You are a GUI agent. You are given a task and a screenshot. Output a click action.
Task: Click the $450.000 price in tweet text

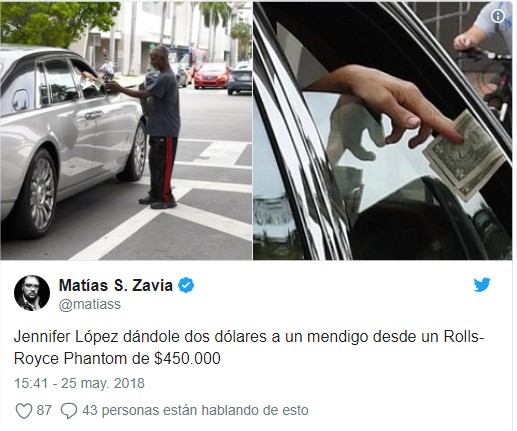pos(187,359)
